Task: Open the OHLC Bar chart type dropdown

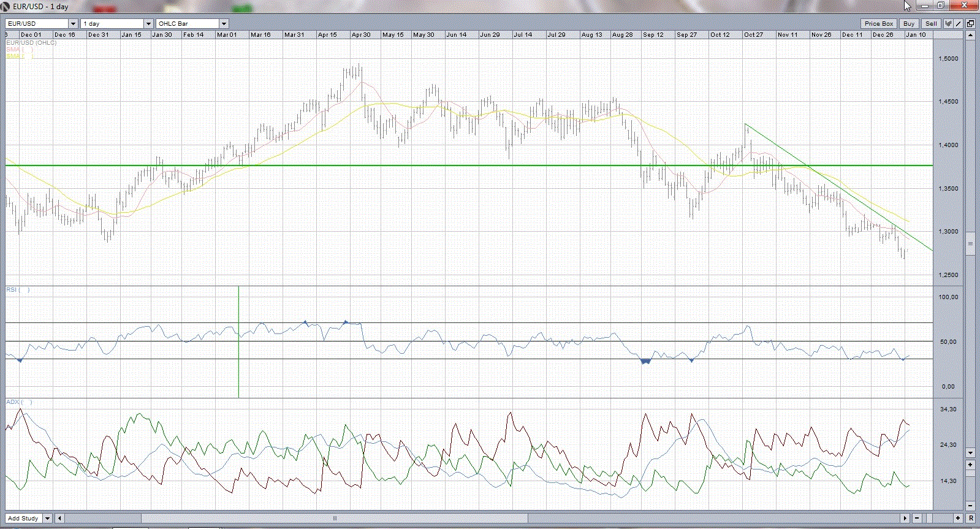Action: click(x=224, y=24)
